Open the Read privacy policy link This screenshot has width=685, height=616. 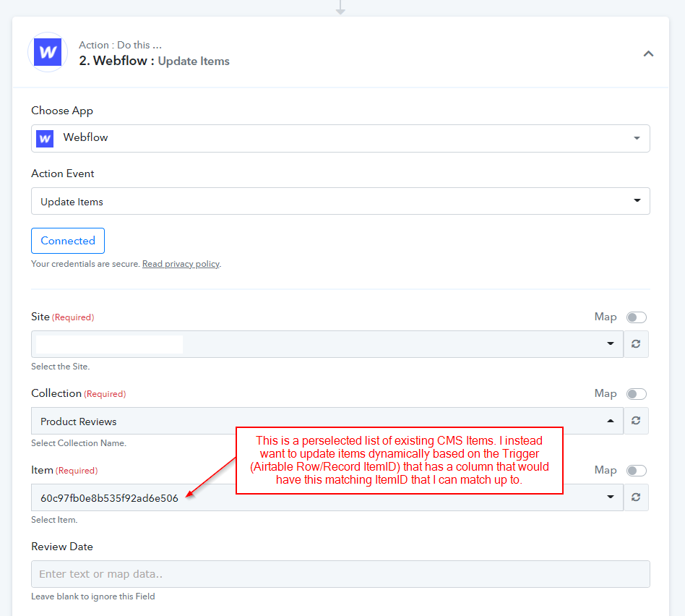181,264
